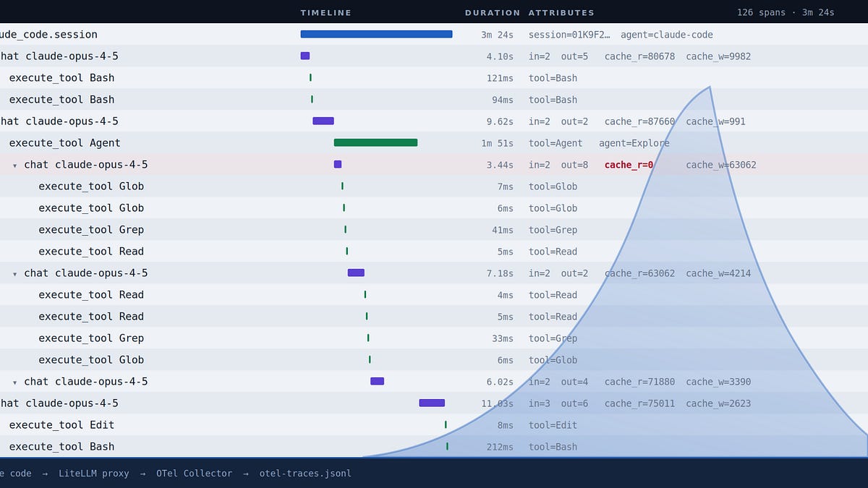This screenshot has width=868, height=488.
Task: Click the purple timeline bar of the 7.18s chat
Action: [x=356, y=273]
